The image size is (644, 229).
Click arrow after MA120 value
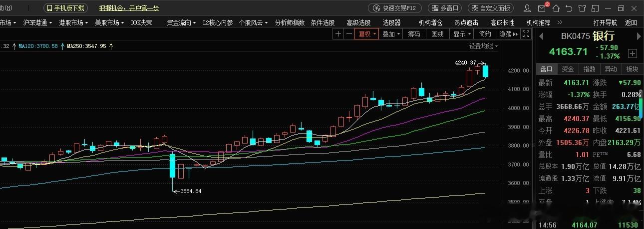[x=62, y=46]
